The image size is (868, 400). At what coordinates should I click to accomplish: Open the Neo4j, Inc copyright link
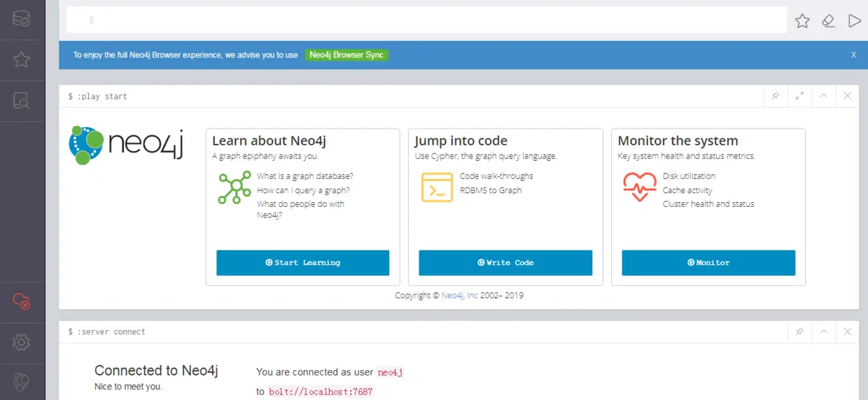tap(460, 295)
